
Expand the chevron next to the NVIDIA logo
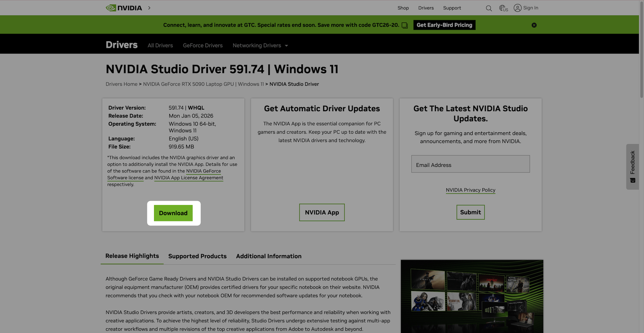click(x=149, y=8)
